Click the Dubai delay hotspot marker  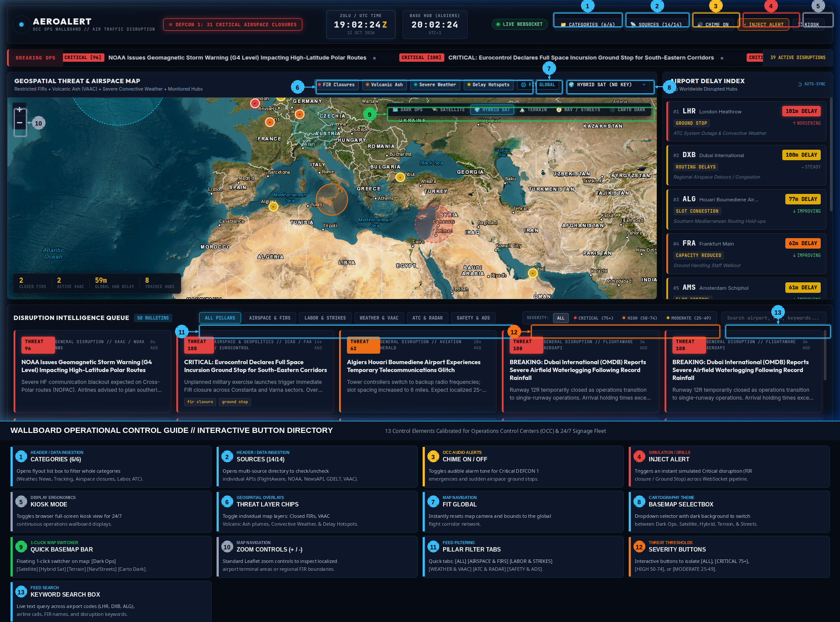click(x=532, y=273)
